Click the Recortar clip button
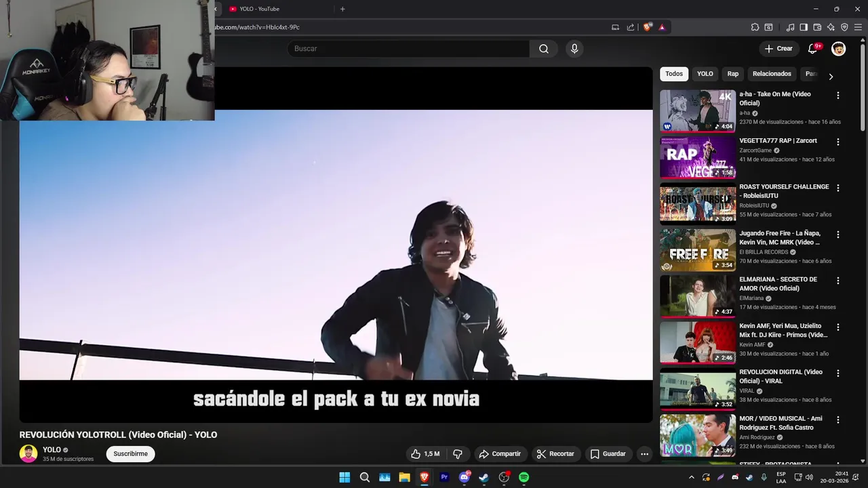This screenshot has width=868, height=488. [555, 454]
